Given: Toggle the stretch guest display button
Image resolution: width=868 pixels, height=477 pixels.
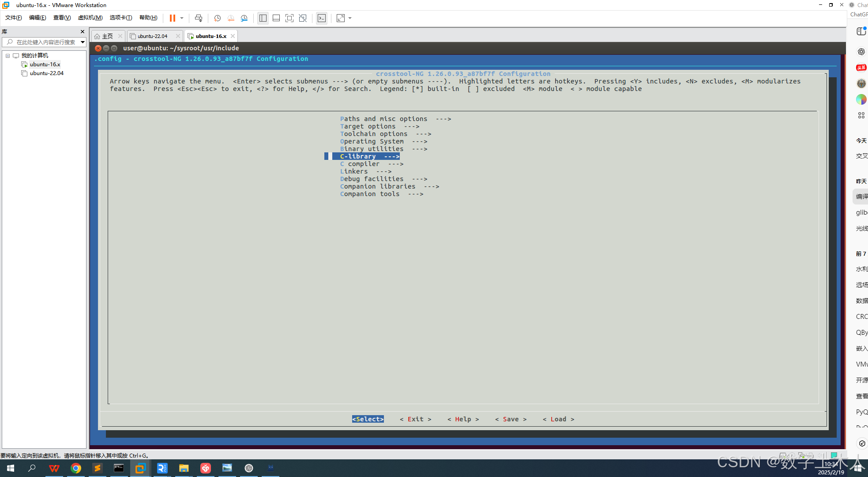Looking at the screenshot, I should coord(341,18).
